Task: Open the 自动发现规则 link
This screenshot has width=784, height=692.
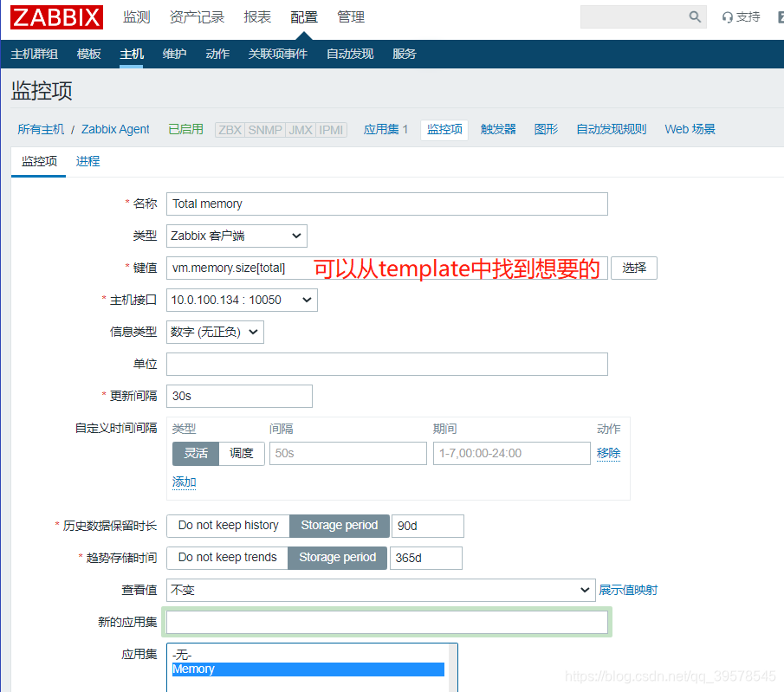Action: (612, 130)
